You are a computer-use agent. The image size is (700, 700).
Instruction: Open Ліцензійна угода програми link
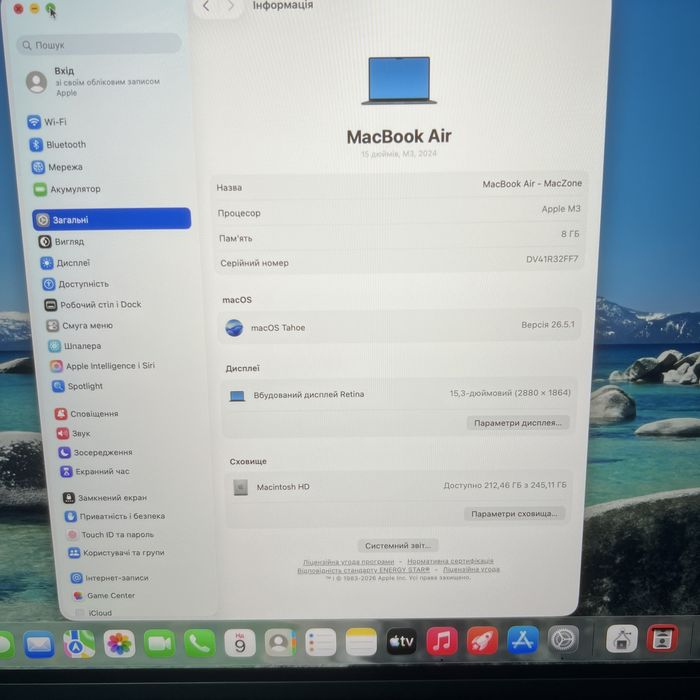pos(349,562)
